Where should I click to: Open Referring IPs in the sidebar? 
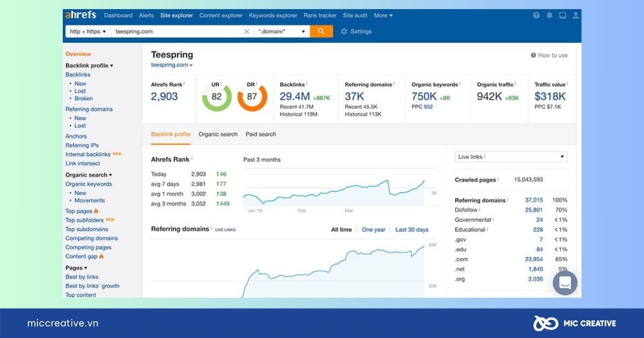(82, 145)
